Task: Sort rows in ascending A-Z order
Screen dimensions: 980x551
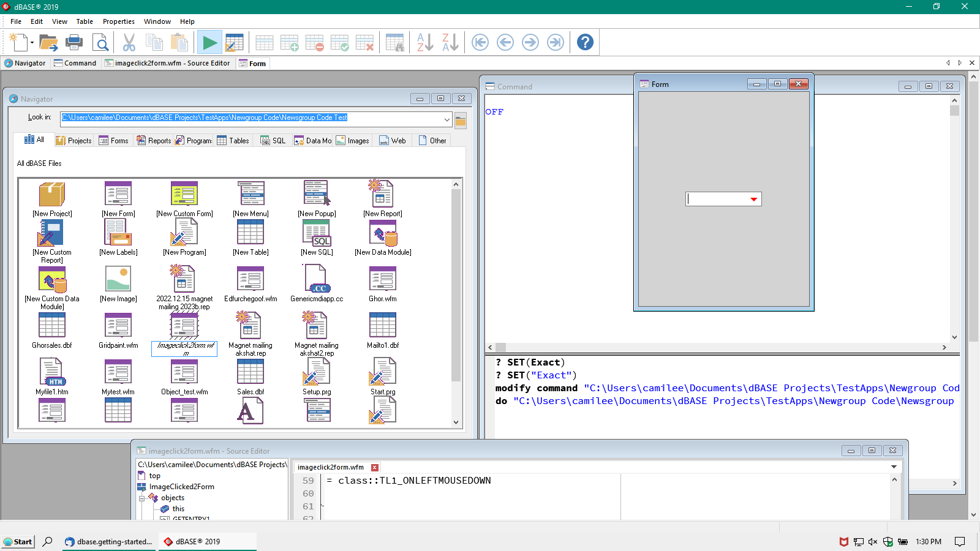Action: 424,42
